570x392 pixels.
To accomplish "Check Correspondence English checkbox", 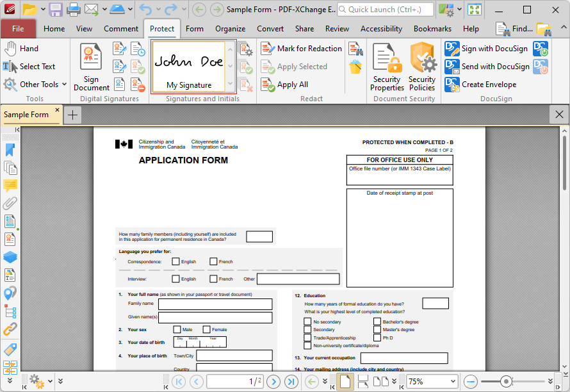I will [x=175, y=261].
